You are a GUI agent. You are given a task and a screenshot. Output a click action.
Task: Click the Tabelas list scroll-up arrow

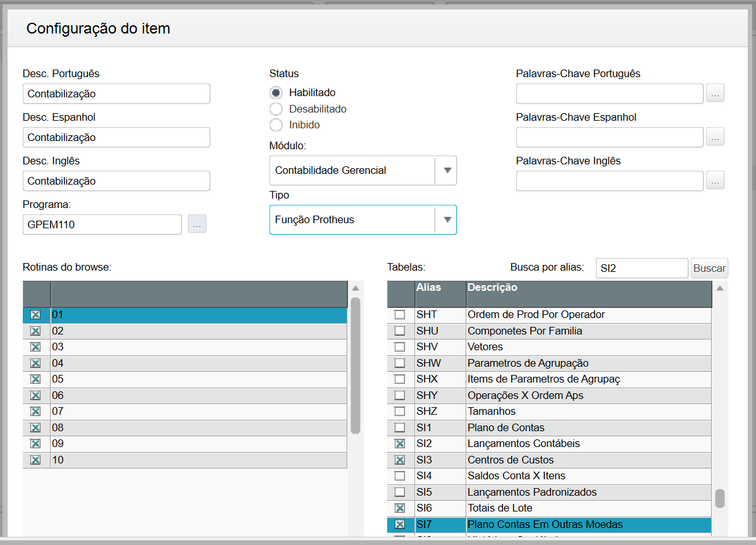coord(720,288)
